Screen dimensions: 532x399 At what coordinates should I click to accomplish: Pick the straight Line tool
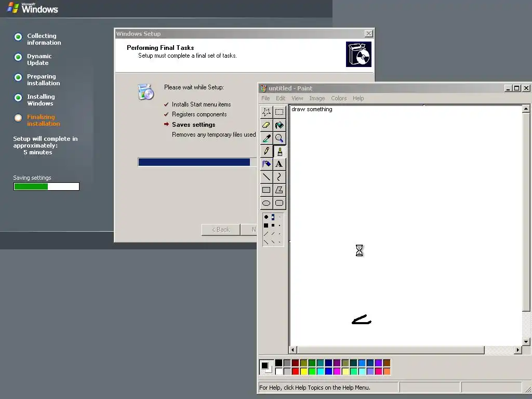click(x=267, y=177)
